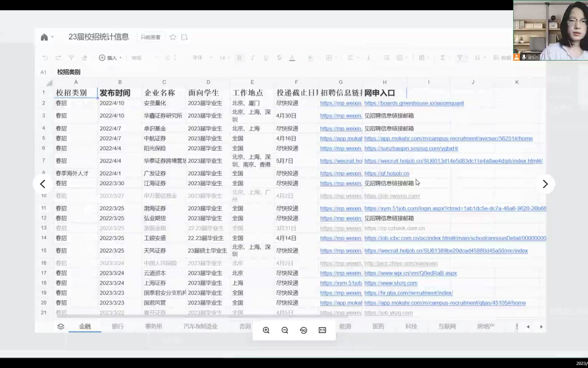Switch to the 事务所 sheet tab

(153, 326)
